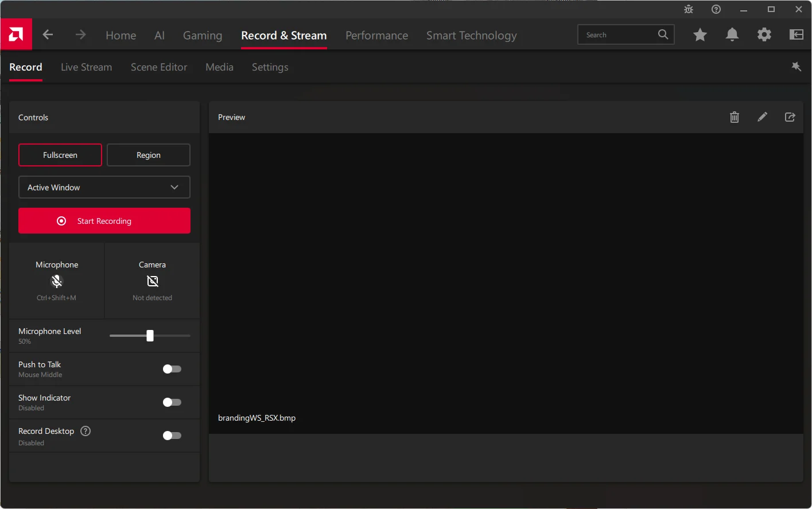812x509 pixels.
Task: Open the share icon in Preview panel
Action: pos(790,117)
